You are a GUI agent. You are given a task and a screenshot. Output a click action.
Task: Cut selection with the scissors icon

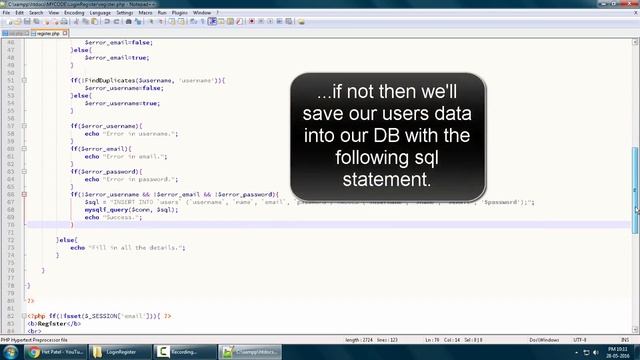point(76,21)
